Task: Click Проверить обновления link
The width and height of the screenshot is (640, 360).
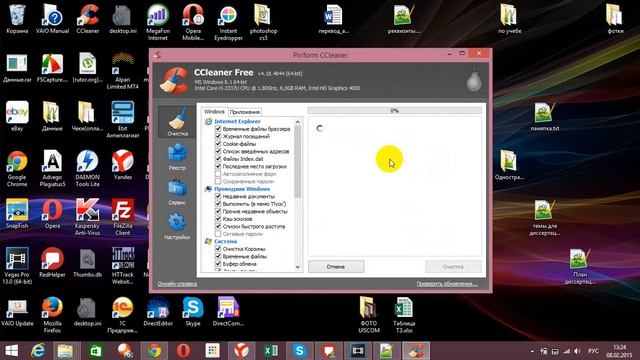Action: (x=447, y=284)
